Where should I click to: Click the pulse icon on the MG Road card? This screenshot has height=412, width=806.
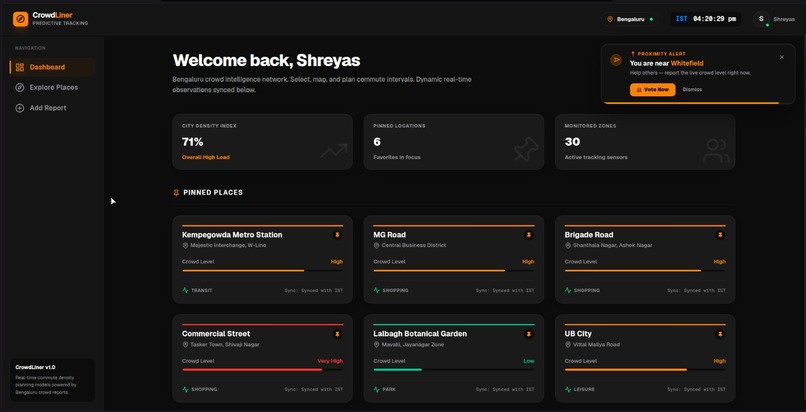[377, 291]
